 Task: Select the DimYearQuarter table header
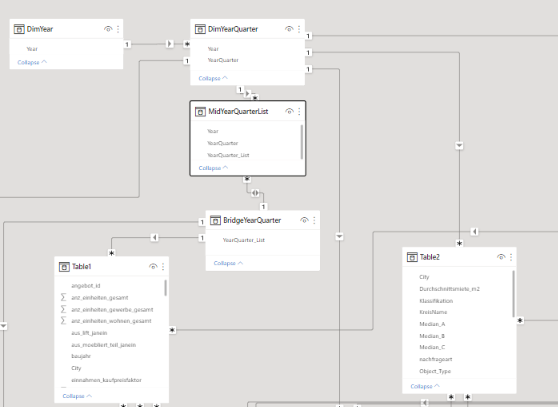[248, 29]
